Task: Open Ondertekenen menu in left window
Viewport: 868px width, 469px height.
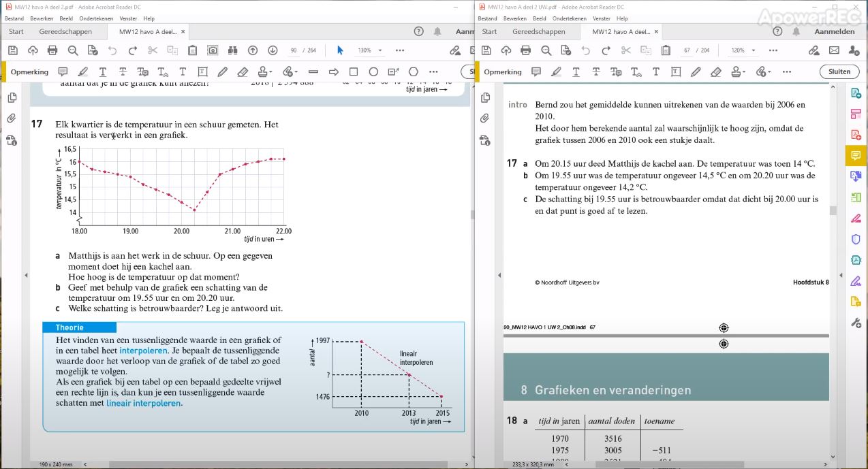Action: [95, 18]
